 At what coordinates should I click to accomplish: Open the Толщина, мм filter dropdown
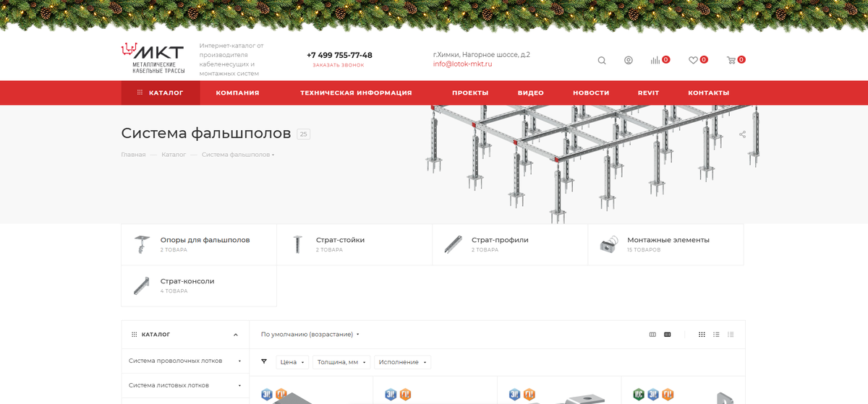(x=341, y=362)
